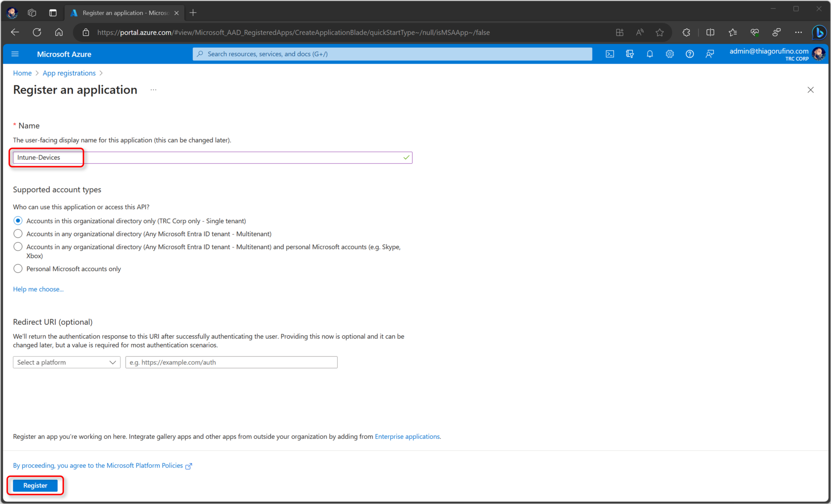Open more options beside Register an application
Screen dimensions: 831x504
click(x=153, y=90)
